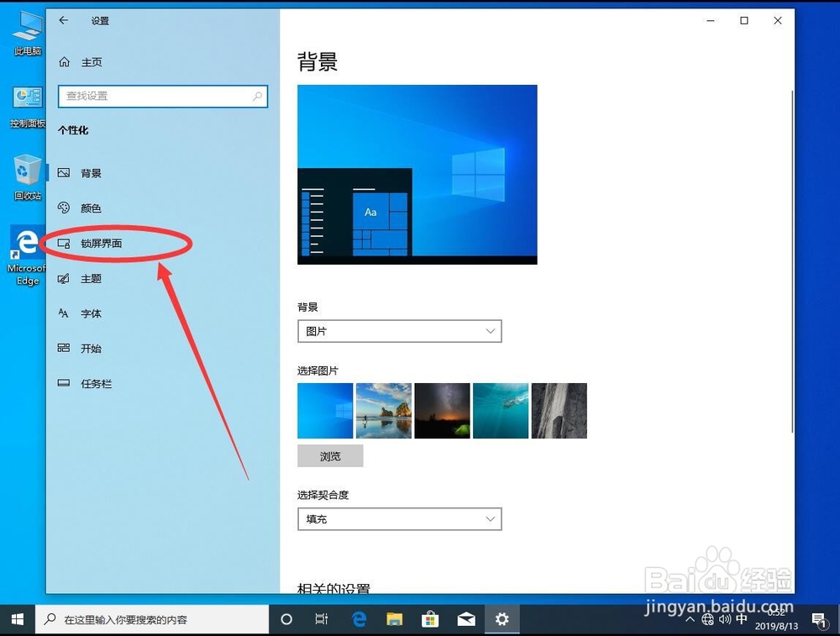Click the Settings gear on the taskbar
The width and height of the screenshot is (840, 636).
pos(502,619)
